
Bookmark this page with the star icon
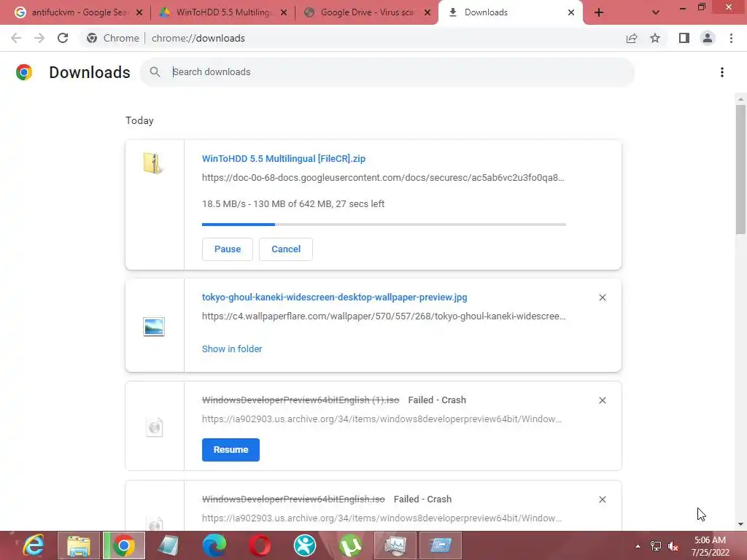point(655,38)
